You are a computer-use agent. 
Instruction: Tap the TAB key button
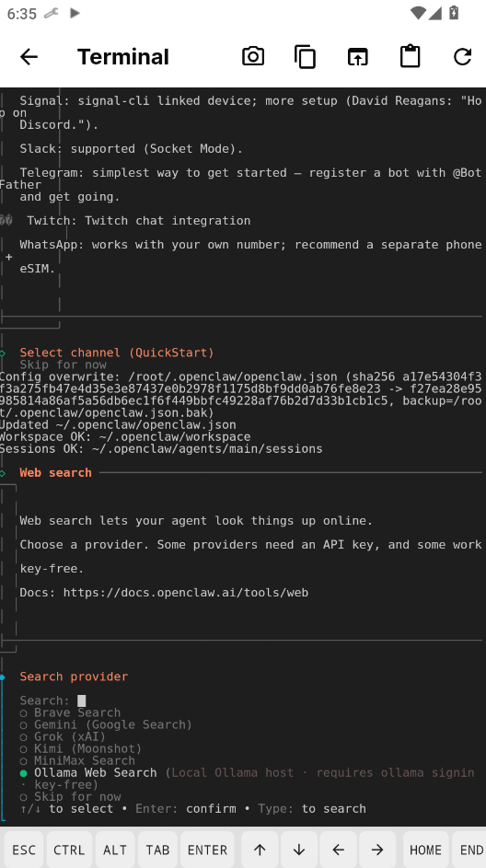coord(157,850)
